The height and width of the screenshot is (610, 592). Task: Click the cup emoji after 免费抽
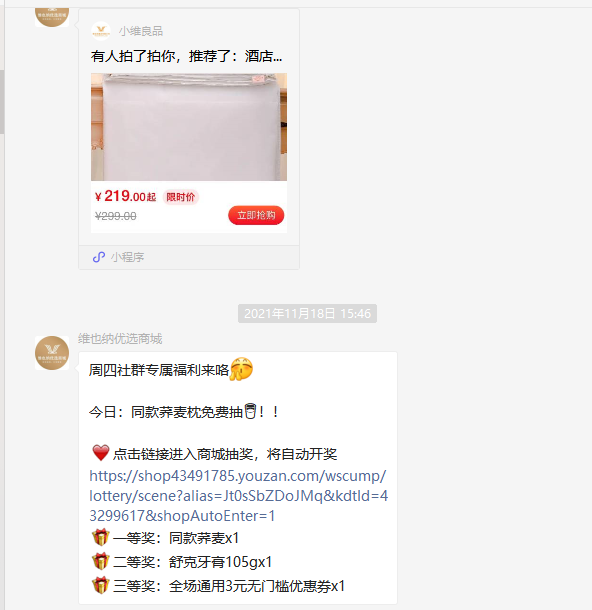(x=250, y=411)
